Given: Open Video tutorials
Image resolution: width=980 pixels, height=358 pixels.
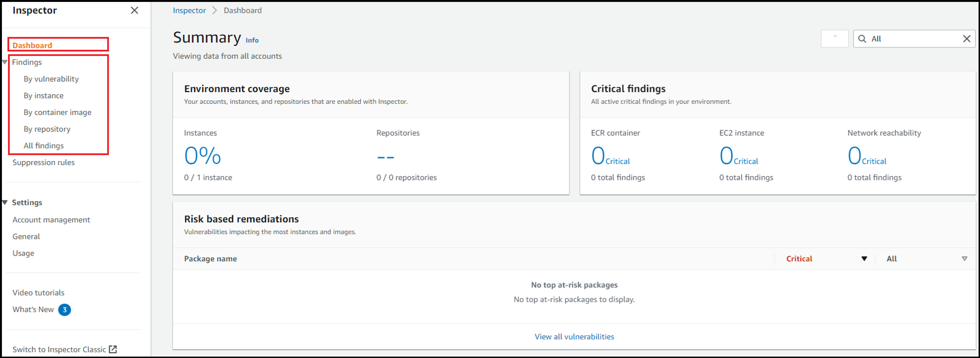Looking at the screenshot, I should (x=39, y=292).
